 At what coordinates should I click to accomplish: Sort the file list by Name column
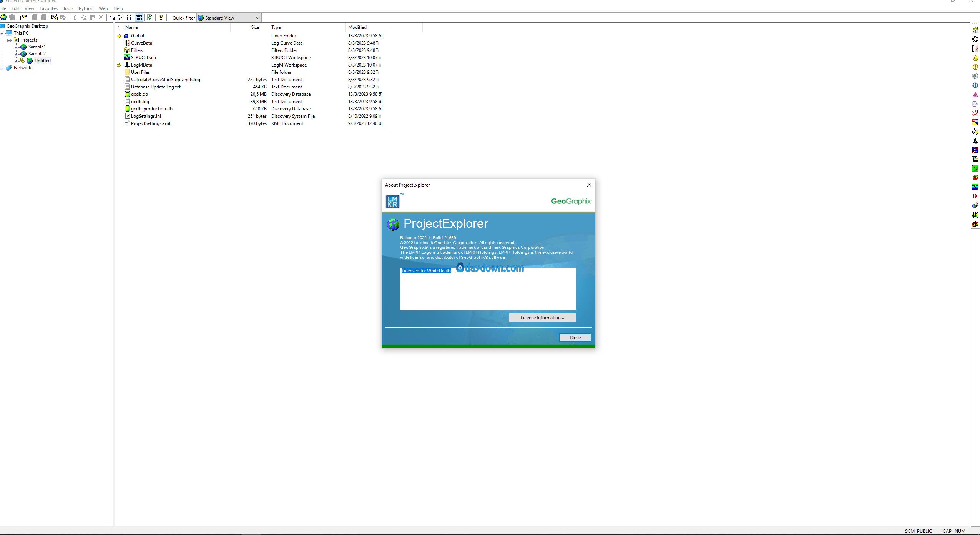[177, 27]
